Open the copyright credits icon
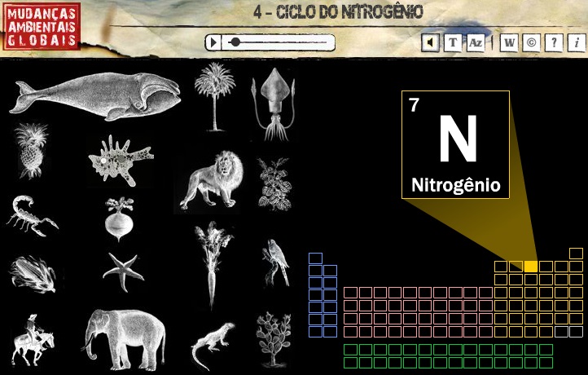588x375 pixels. point(531,42)
